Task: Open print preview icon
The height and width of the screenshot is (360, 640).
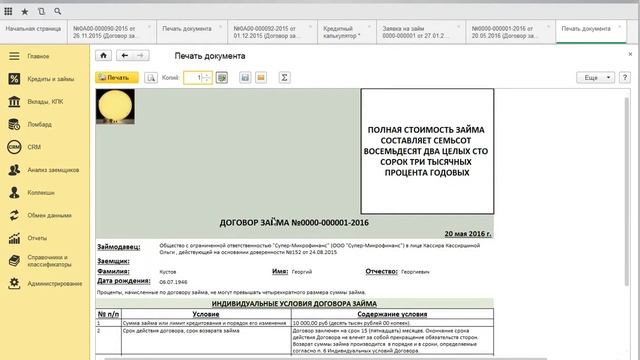Action: tap(151, 78)
